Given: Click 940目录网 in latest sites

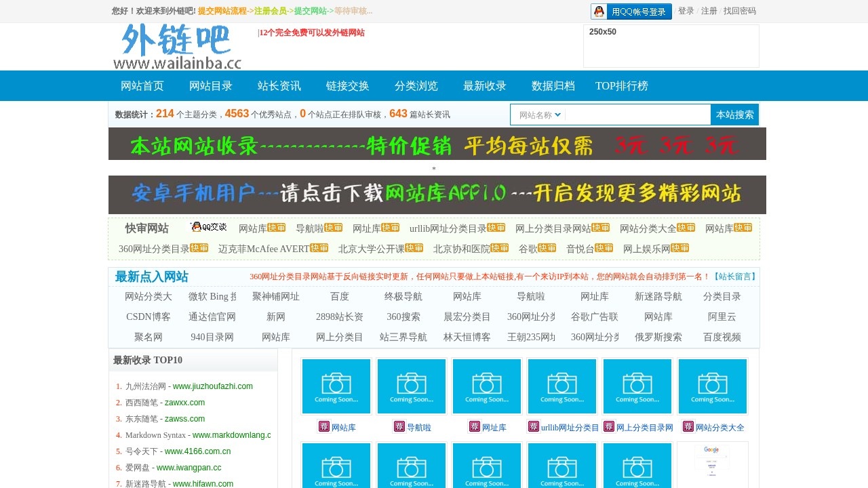Looking at the screenshot, I should pyautogui.click(x=212, y=337).
